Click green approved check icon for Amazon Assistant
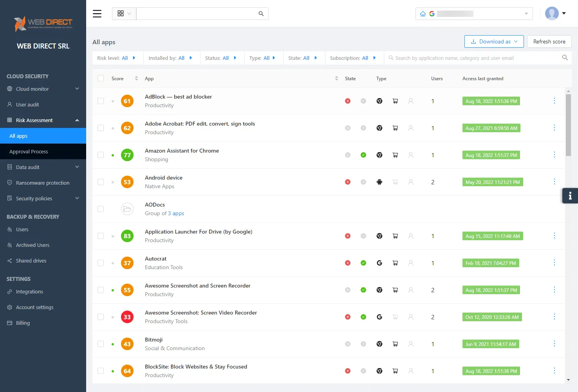 (363, 155)
